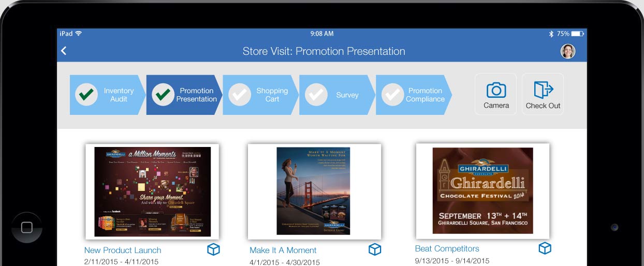Viewport: 644px width, 266px height.
Task: Switch to the Shopping Cart step
Action: pyautogui.click(x=261, y=95)
